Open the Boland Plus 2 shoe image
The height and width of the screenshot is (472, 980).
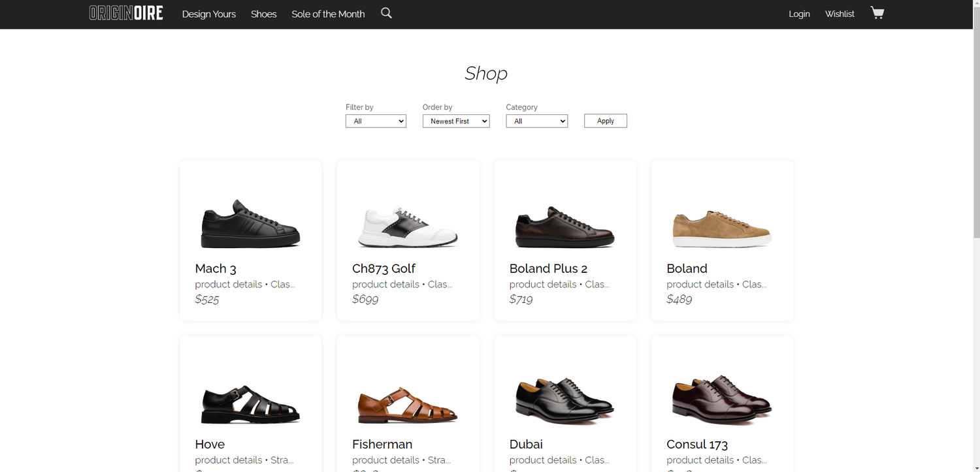[x=565, y=227]
